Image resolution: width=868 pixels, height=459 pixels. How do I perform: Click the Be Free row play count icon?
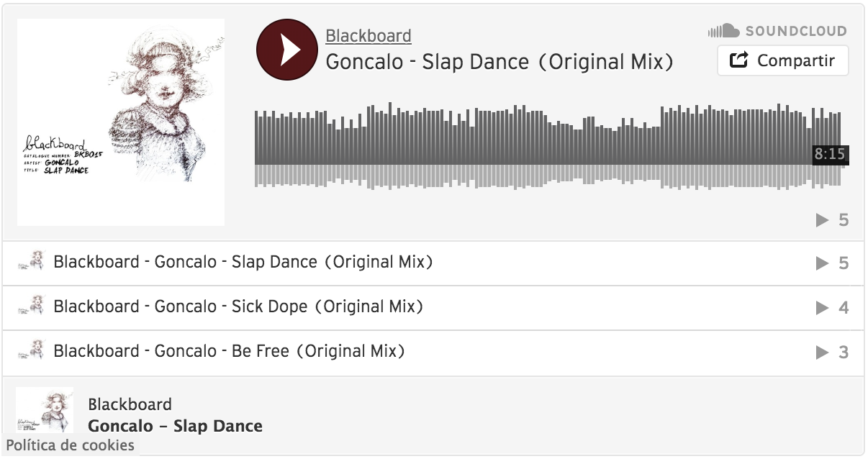coord(822,353)
